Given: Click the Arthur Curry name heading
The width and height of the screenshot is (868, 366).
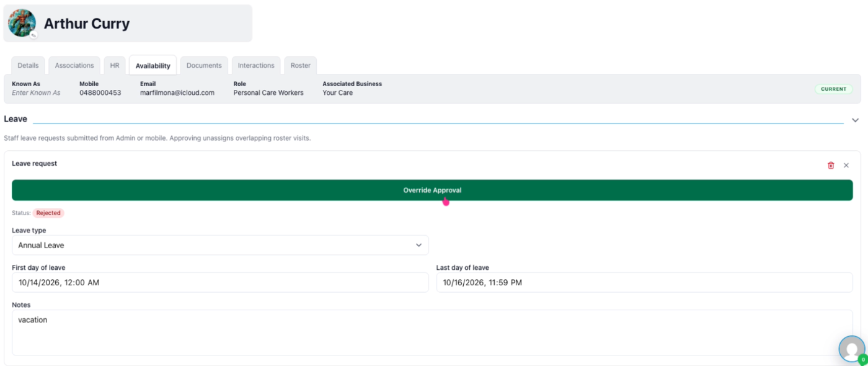Looking at the screenshot, I should tap(87, 24).
